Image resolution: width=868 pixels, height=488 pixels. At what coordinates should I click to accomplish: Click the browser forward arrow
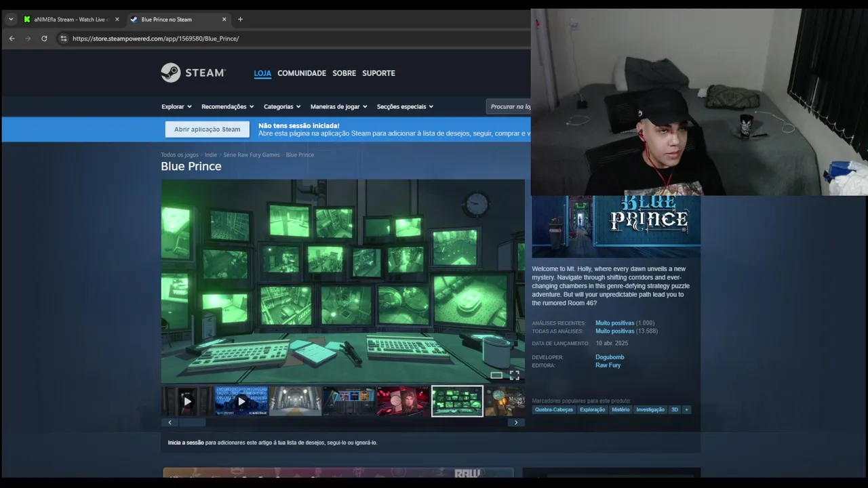(28, 39)
